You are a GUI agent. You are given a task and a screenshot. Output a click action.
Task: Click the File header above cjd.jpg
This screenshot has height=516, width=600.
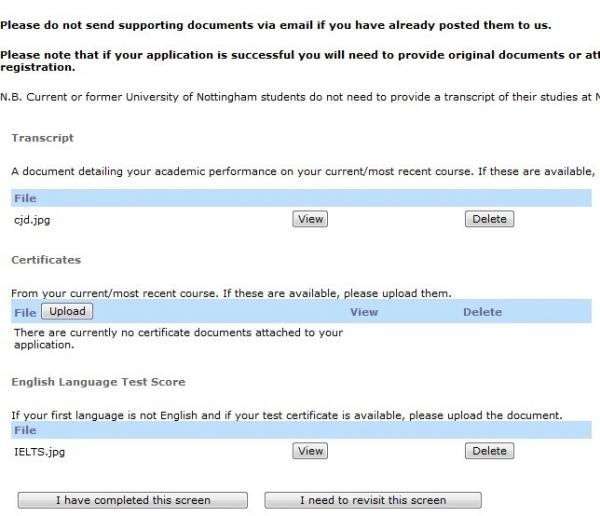point(25,198)
